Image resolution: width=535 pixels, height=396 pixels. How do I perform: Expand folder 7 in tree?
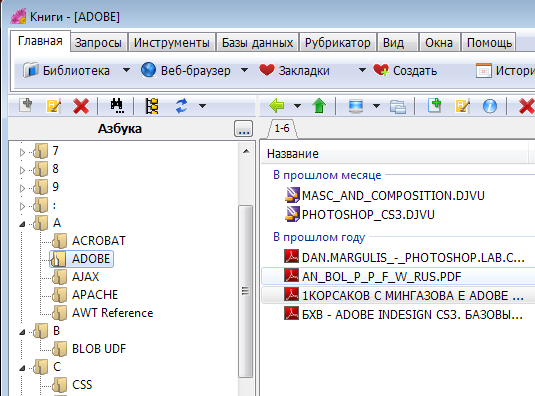[x=23, y=152]
